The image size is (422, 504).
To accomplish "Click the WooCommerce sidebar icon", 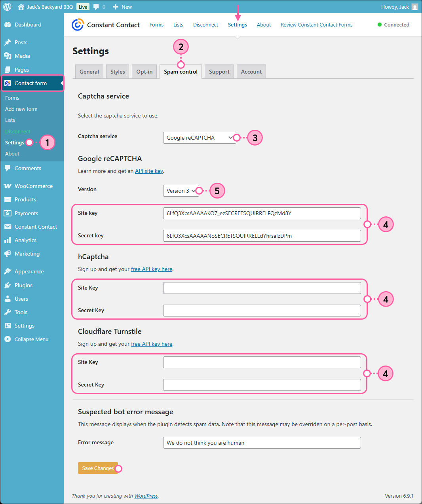I will (8, 186).
